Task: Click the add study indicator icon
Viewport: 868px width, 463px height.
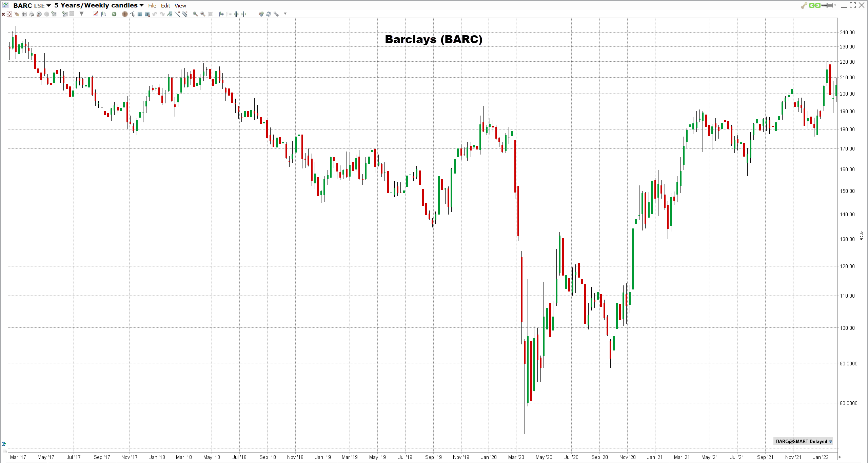Action: click(170, 14)
